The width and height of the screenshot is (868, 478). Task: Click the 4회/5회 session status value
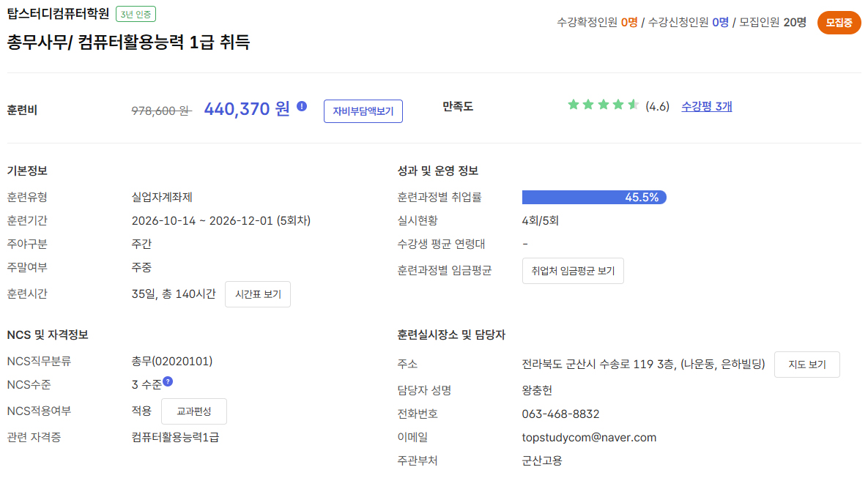tap(540, 221)
